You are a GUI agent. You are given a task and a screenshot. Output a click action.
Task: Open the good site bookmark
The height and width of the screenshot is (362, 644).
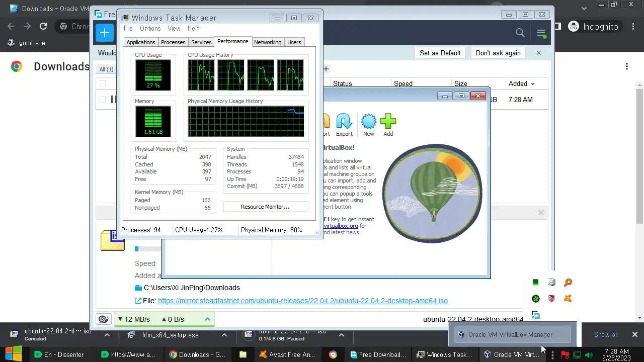[x=27, y=43]
